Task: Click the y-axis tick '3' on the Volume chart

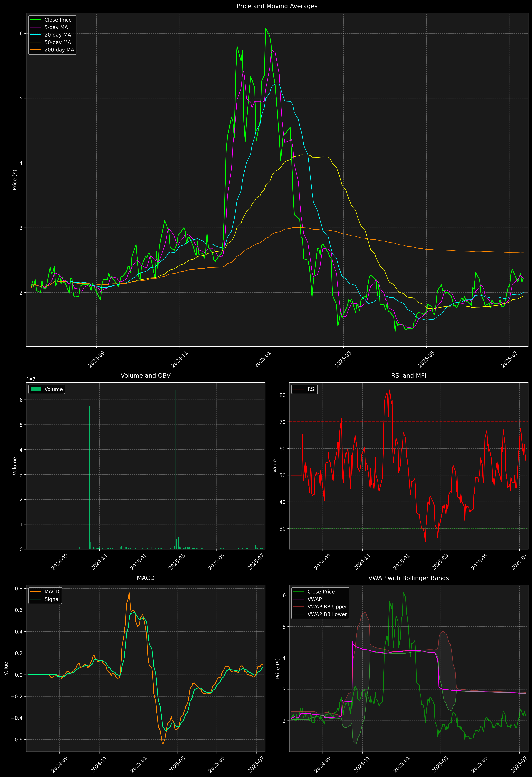Action: pyautogui.click(x=21, y=475)
